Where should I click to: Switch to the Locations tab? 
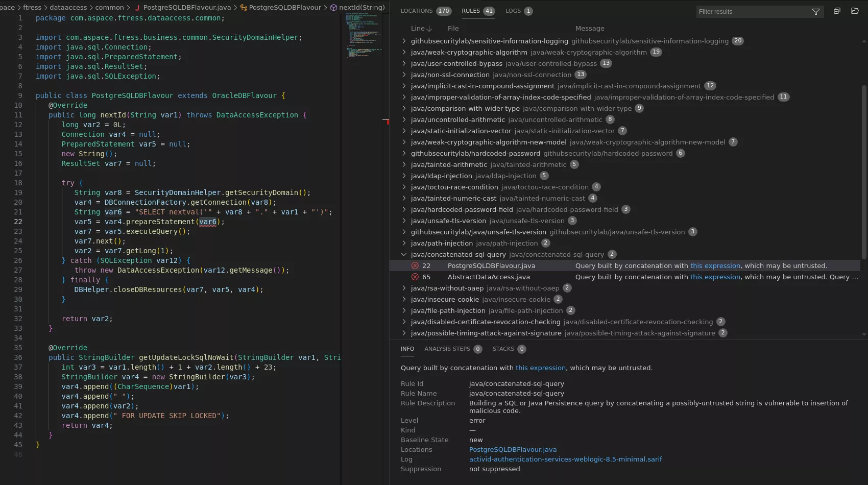(416, 11)
